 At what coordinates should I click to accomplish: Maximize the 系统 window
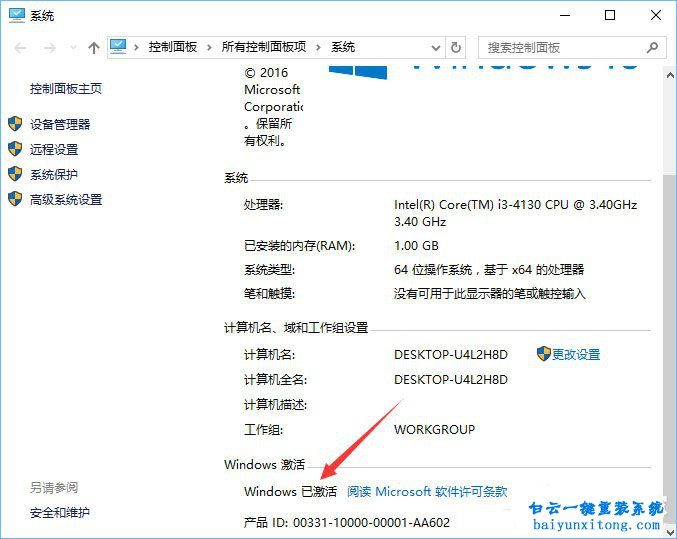click(x=610, y=16)
